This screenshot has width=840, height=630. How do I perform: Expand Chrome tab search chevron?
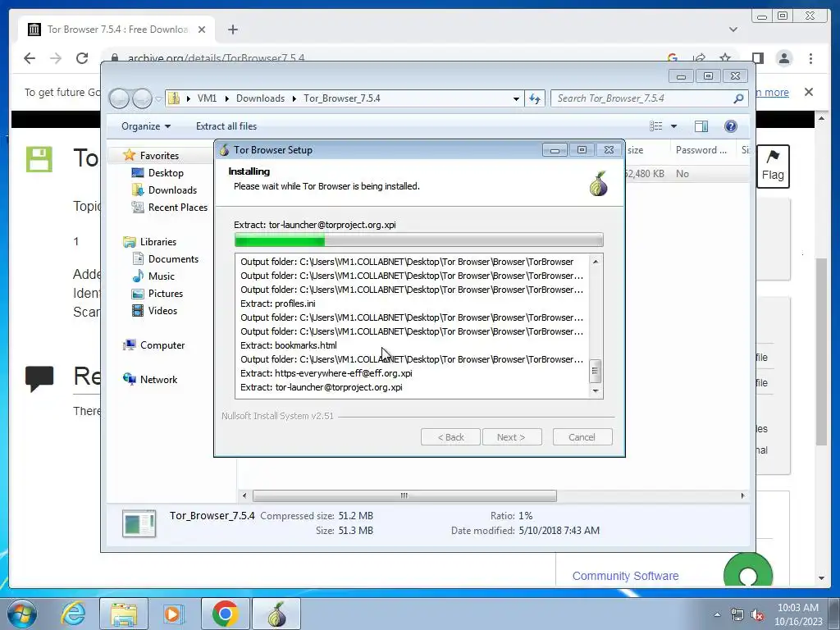click(733, 30)
